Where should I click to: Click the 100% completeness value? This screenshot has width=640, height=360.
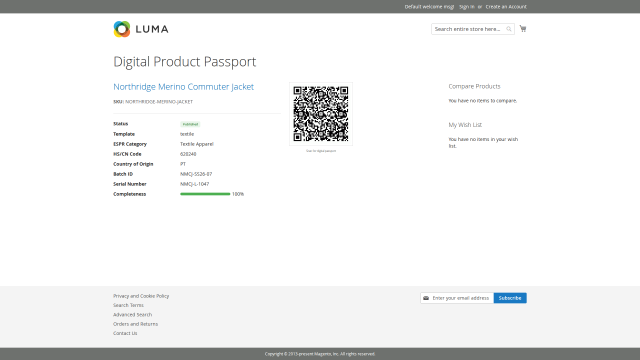238,194
